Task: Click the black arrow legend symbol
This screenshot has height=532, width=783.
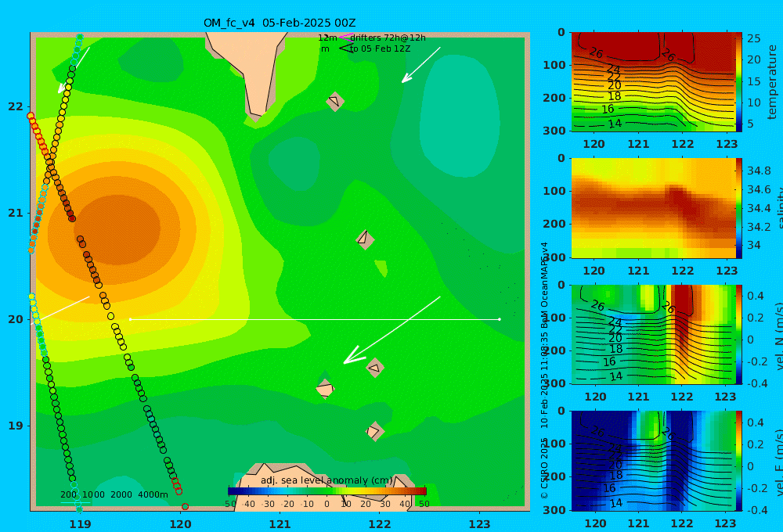Action: 345,48
